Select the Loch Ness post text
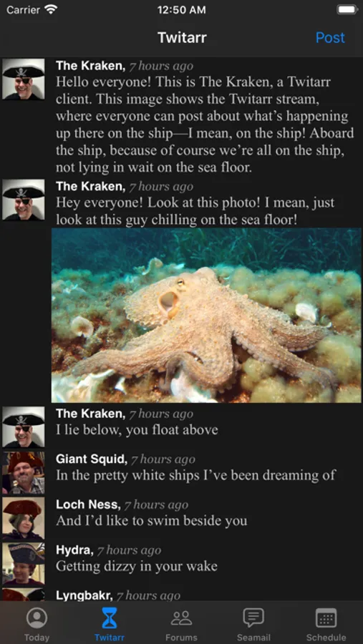 click(x=152, y=521)
